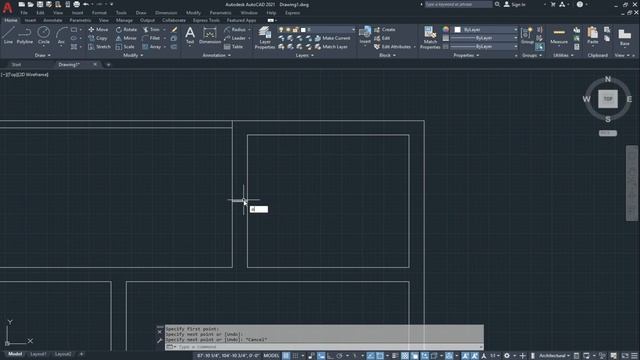Open the AutoCAD application menu
Viewport: 640px width, 360px height.
coord(7,7)
